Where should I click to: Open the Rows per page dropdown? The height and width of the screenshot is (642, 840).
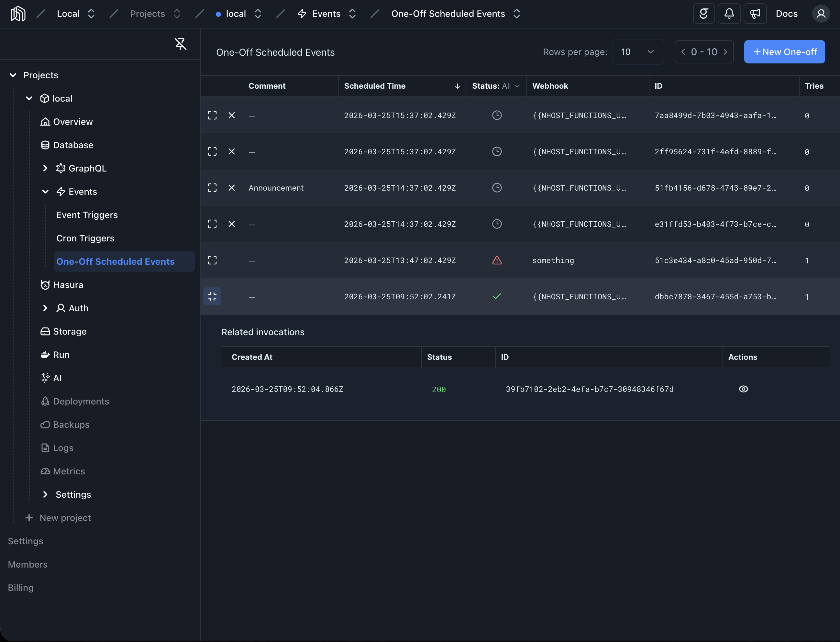[x=637, y=52]
